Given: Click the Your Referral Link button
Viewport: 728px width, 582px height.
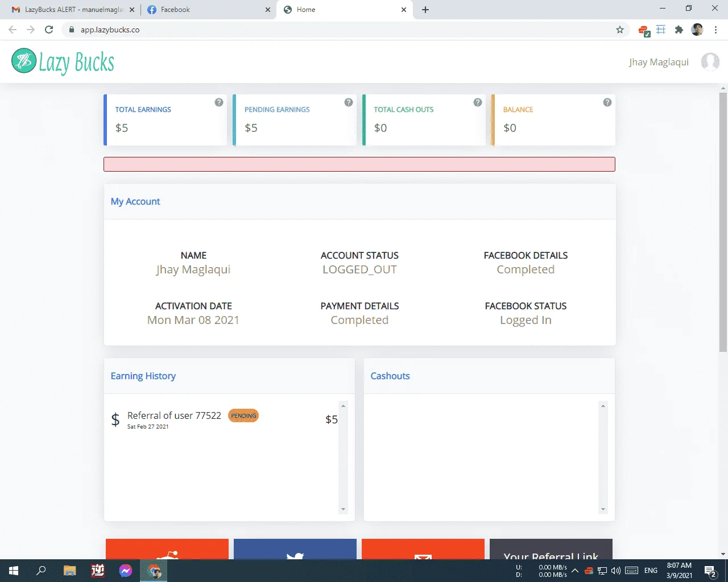Looking at the screenshot, I should tap(551, 550).
